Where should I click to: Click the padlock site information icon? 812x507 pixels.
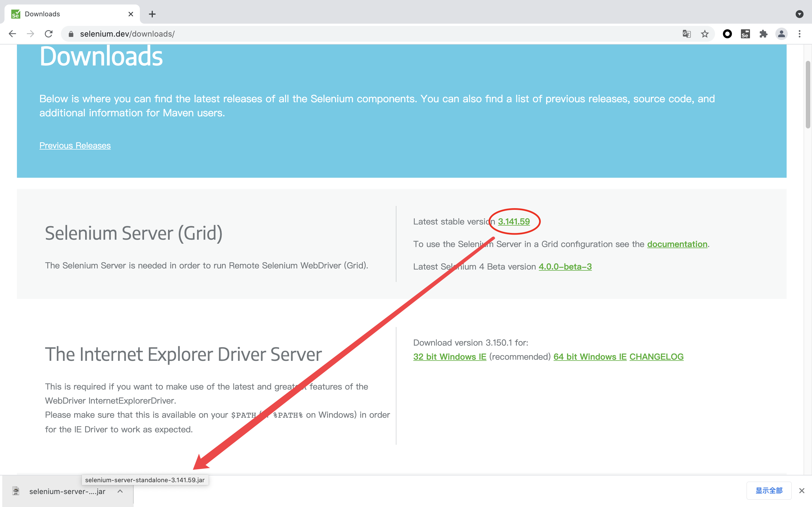click(x=71, y=34)
